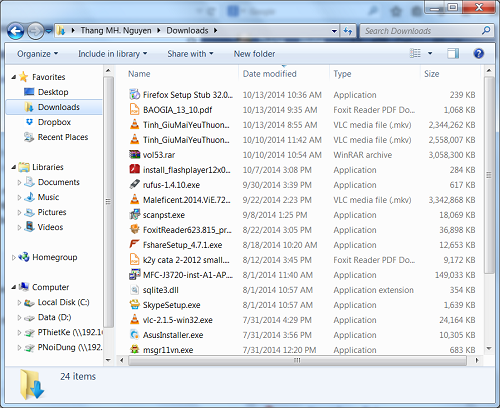Select Dropbox in Favorites
The image size is (500, 408).
(54, 122)
